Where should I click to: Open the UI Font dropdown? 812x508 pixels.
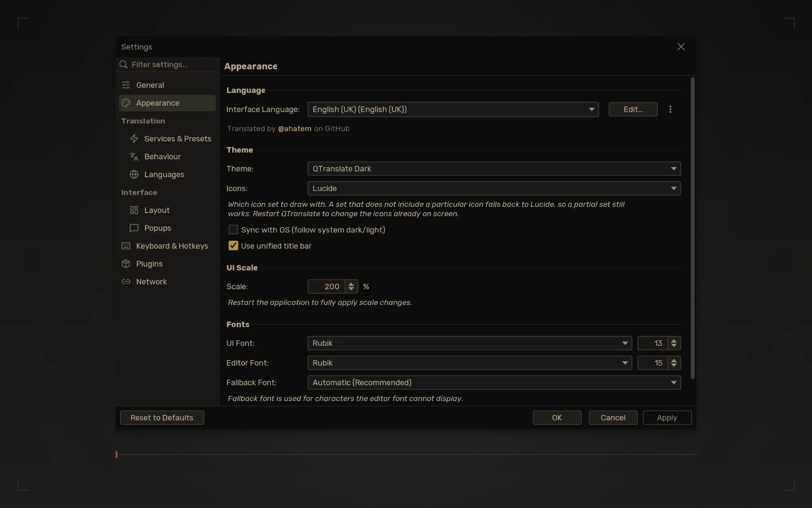pos(470,343)
